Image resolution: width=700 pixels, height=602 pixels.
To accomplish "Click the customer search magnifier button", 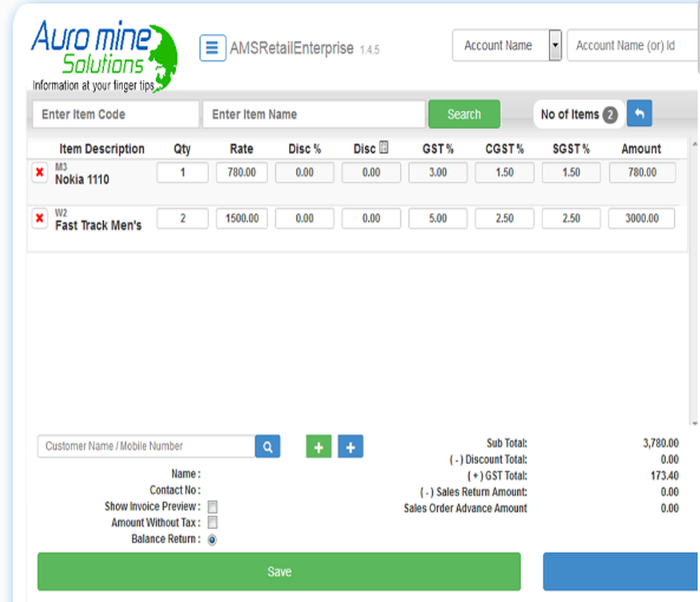I will coord(268,447).
